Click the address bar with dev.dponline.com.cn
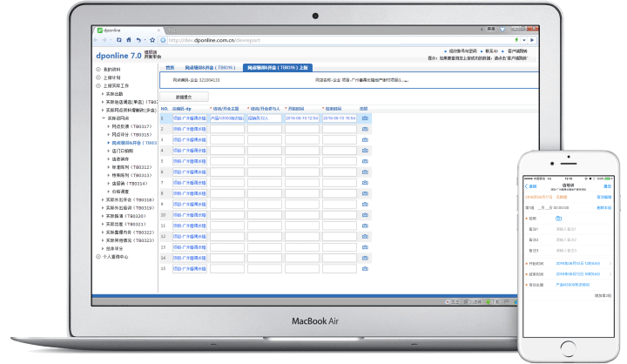This screenshot has height=364, width=627. (338, 40)
